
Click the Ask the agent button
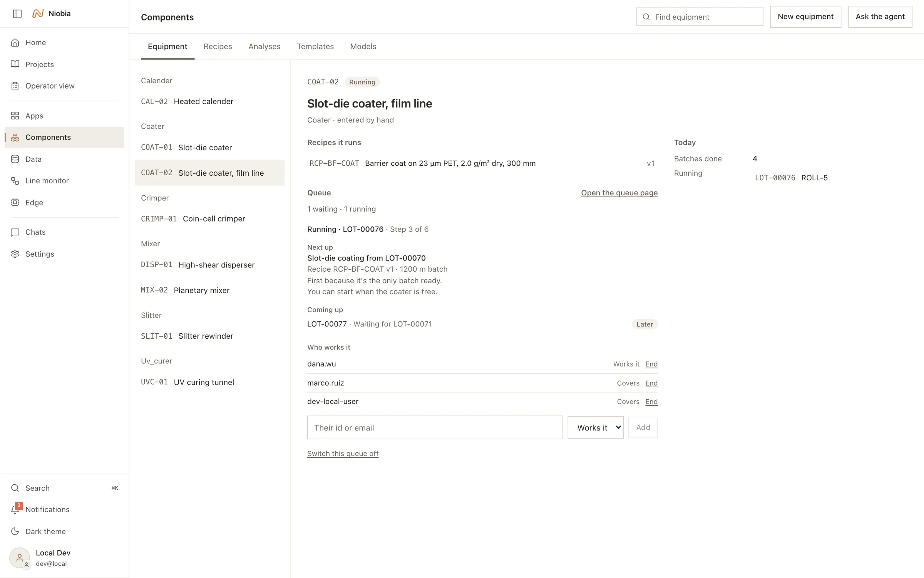point(880,17)
